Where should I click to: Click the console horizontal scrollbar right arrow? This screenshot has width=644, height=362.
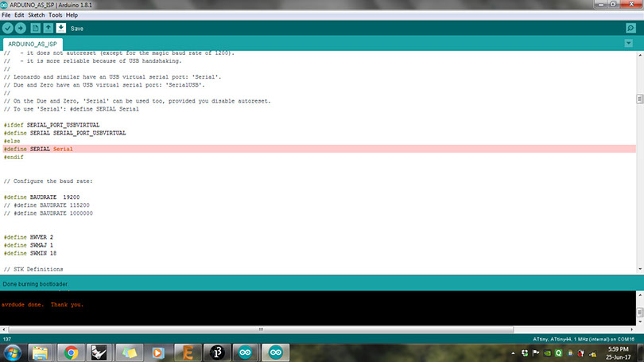pos(632,329)
